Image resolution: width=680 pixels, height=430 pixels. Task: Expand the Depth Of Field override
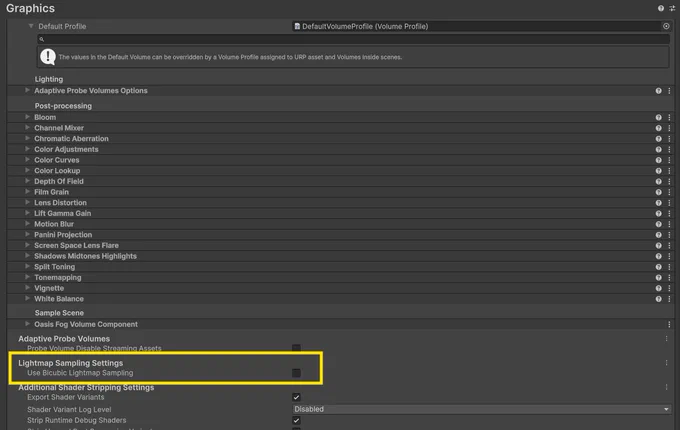pos(27,181)
